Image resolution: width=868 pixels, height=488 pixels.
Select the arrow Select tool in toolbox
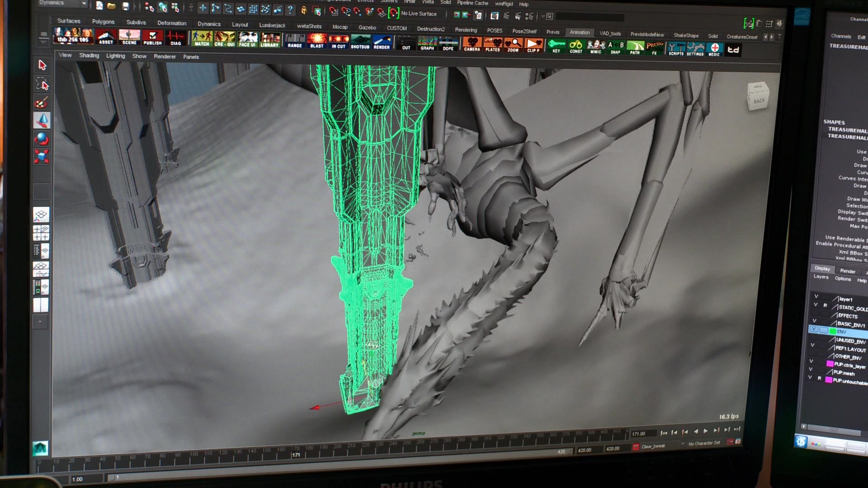coord(42,65)
